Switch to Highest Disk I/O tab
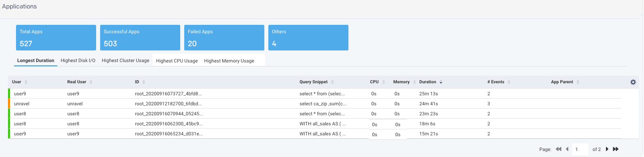Screen dimensions: 644x157 pos(78,60)
